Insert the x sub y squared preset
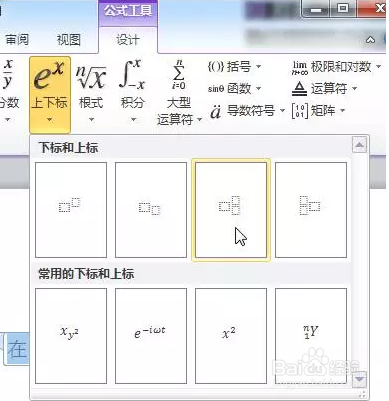This screenshot has width=389, height=401. coord(71,336)
